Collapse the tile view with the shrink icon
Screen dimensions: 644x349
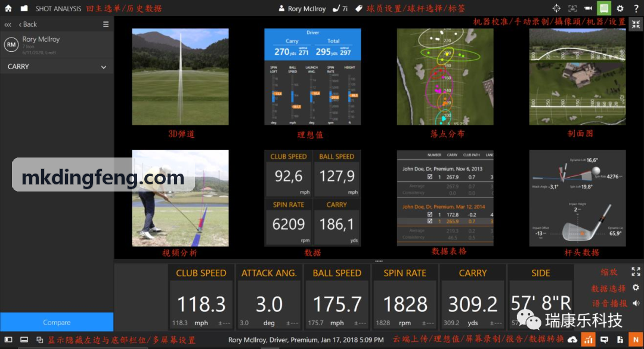(x=636, y=24)
